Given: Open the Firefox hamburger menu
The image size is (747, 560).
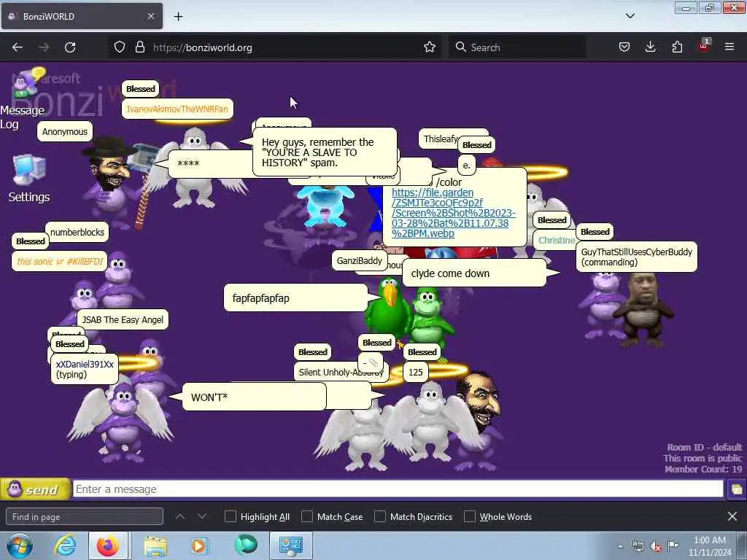Looking at the screenshot, I should click(x=729, y=47).
